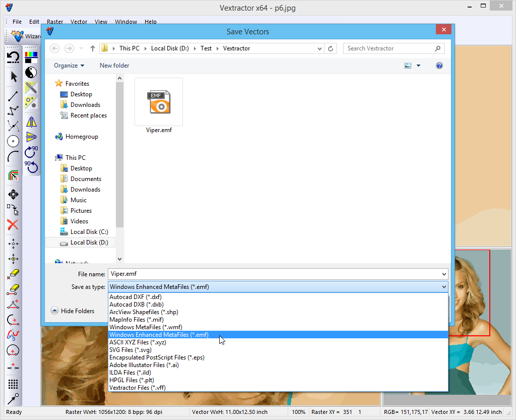Viewport: 516px width, 420px height.
Task: Click the dotted grid icon
Action: [x=13, y=384]
